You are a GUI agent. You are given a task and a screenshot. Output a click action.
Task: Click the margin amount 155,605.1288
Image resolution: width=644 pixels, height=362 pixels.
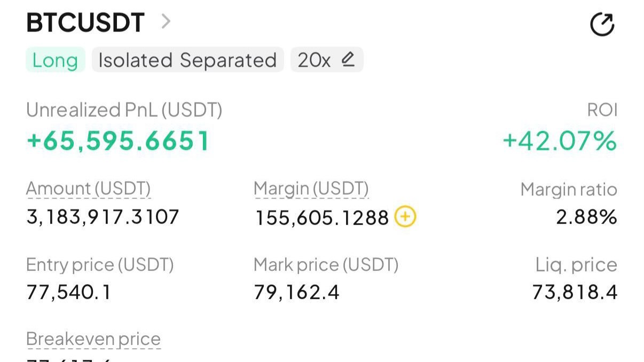[322, 217]
